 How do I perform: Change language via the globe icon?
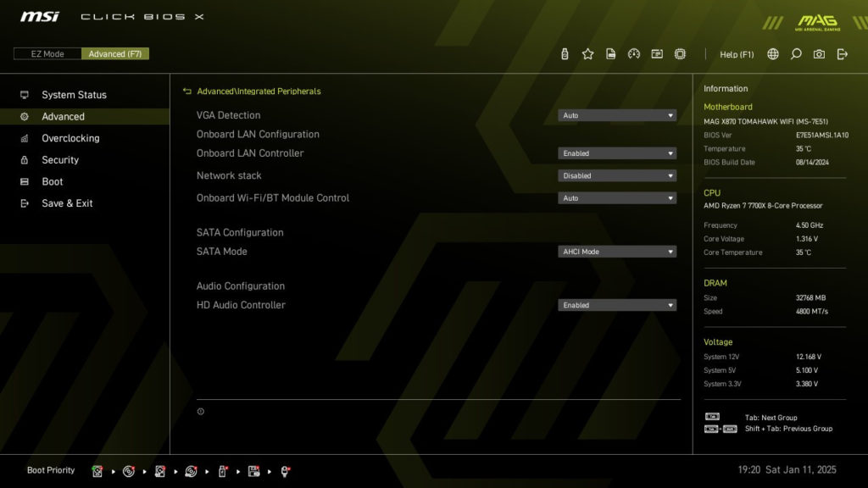coord(773,53)
